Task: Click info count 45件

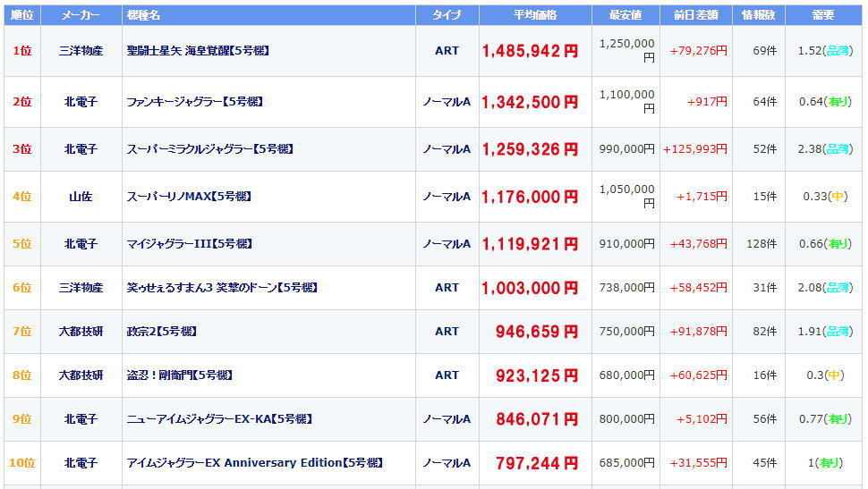Action: pos(764,462)
